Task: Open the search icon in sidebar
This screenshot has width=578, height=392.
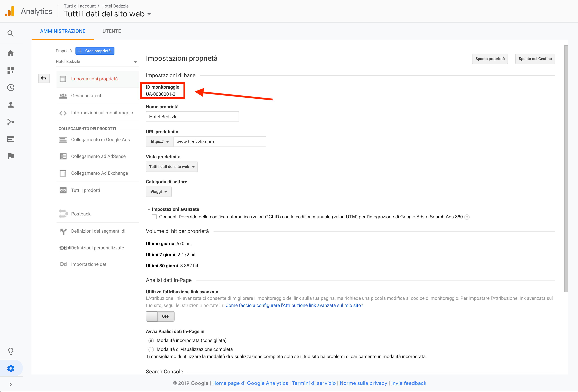Action: coord(11,33)
